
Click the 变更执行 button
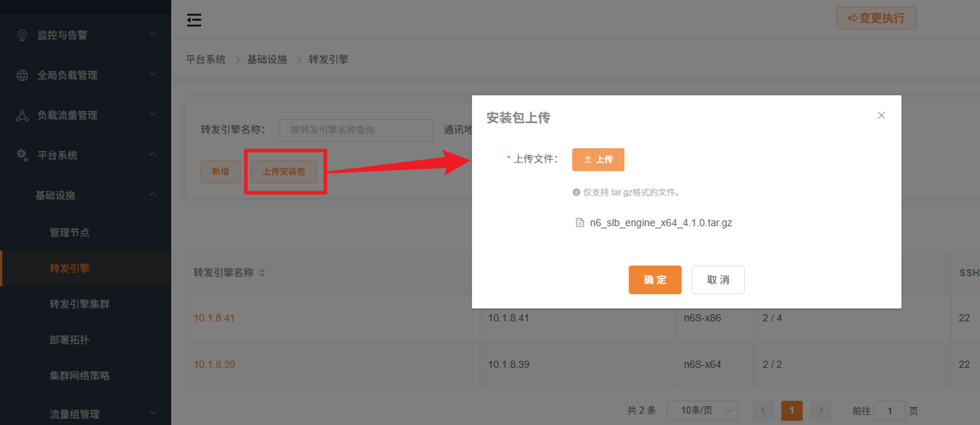point(876,18)
